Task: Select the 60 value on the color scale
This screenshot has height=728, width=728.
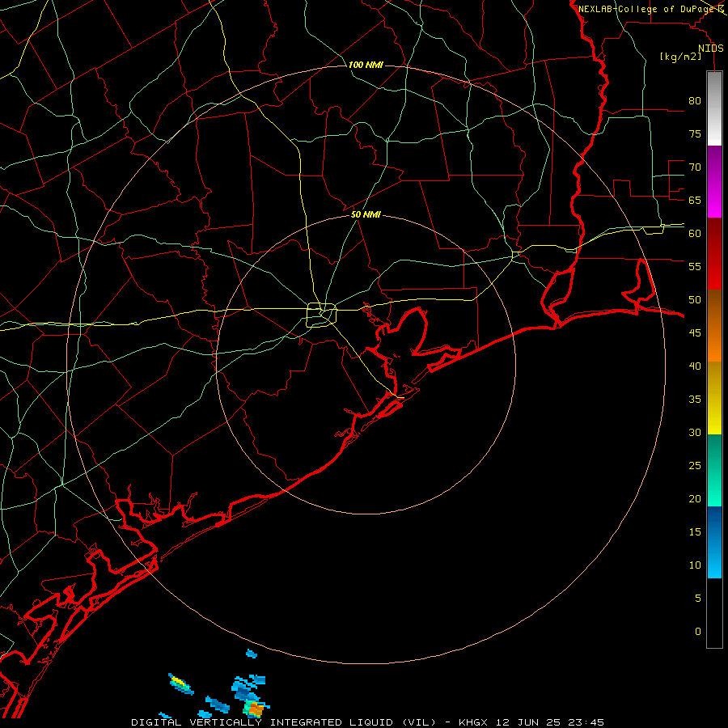Action: pyautogui.click(x=695, y=234)
